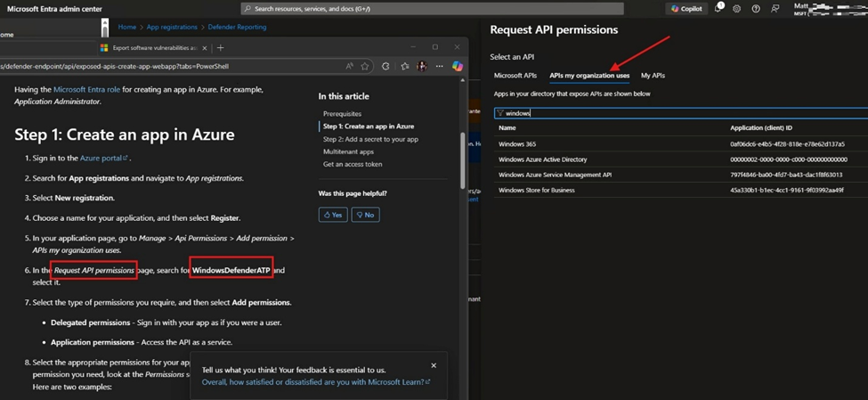
Task: Click the API search filter field
Action: tap(677, 113)
